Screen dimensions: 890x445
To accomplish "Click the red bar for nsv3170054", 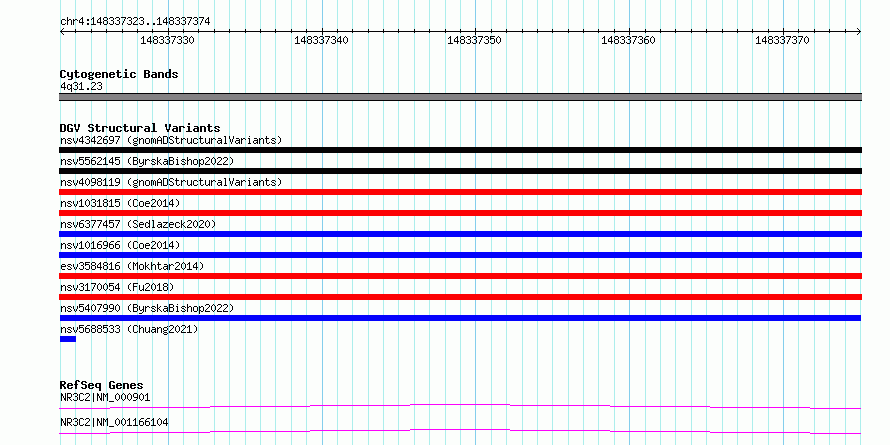I will [460, 297].
